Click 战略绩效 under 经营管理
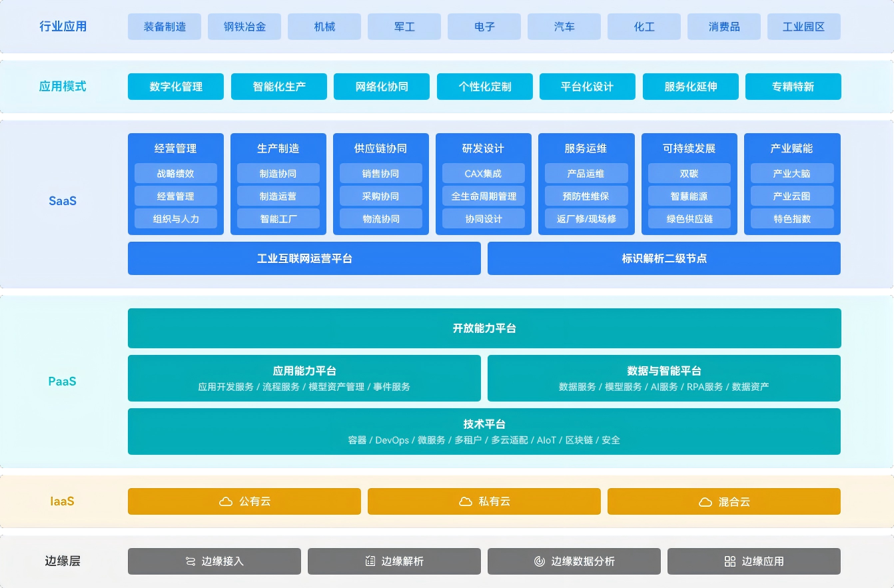Viewport: 894px width, 588px height. pos(176,174)
